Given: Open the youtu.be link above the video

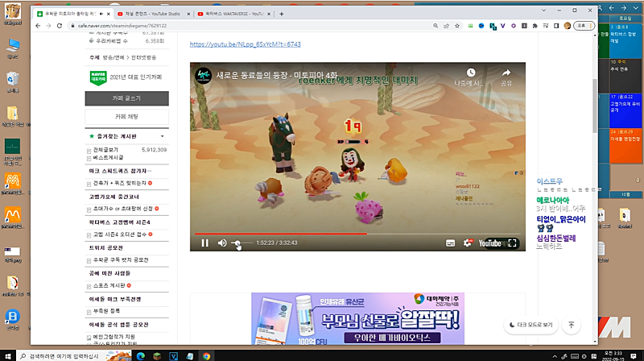Looking at the screenshot, I should [x=246, y=44].
